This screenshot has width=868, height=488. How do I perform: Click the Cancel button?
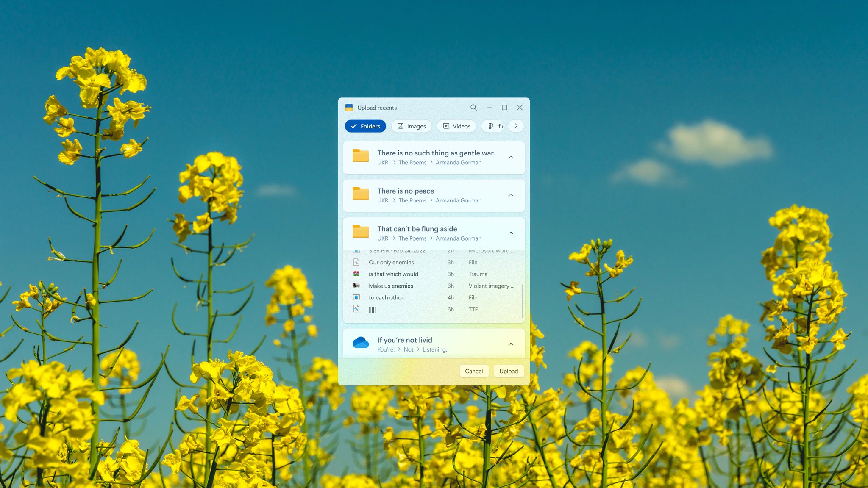pyautogui.click(x=474, y=371)
